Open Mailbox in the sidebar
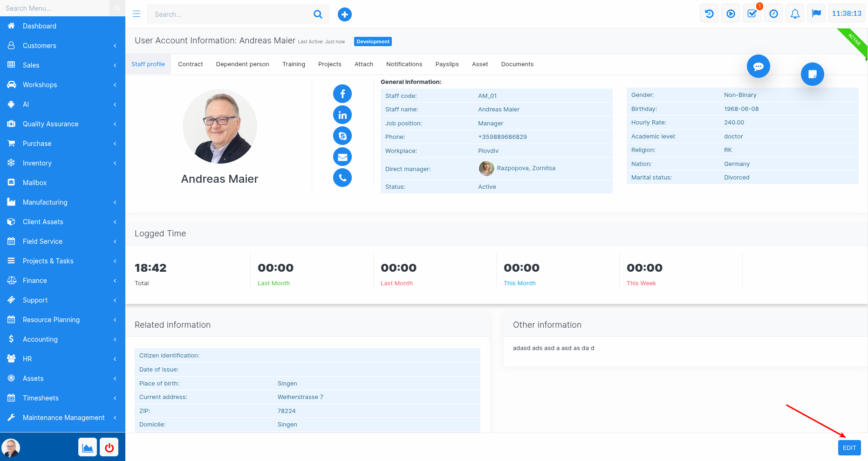Image resolution: width=868 pixels, height=461 pixels. (x=35, y=183)
